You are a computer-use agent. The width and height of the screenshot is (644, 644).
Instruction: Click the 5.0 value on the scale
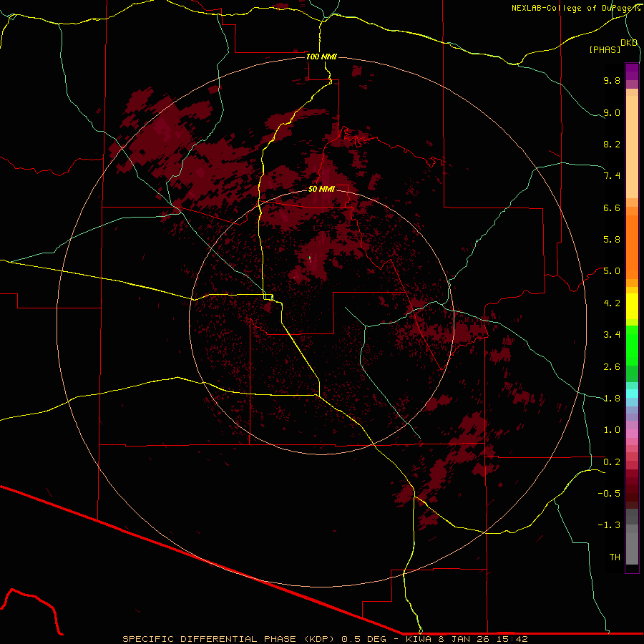pyautogui.click(x=612, y=271)
